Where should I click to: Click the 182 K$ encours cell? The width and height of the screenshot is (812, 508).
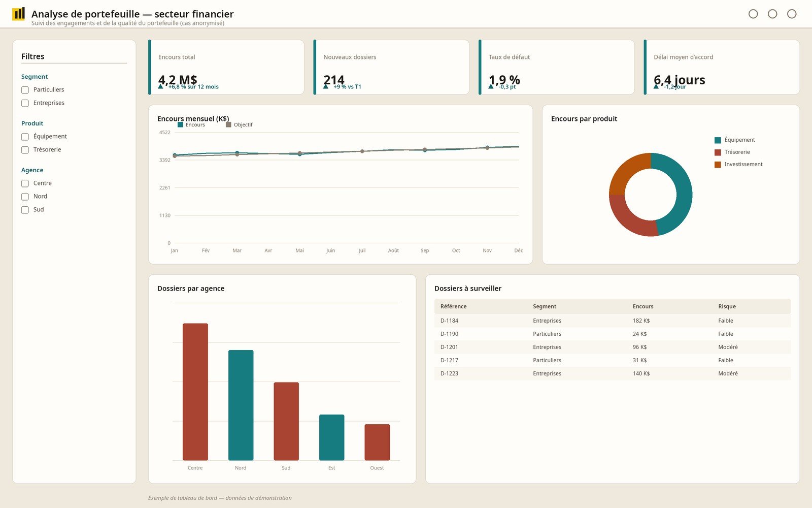[x=641, y=321]
